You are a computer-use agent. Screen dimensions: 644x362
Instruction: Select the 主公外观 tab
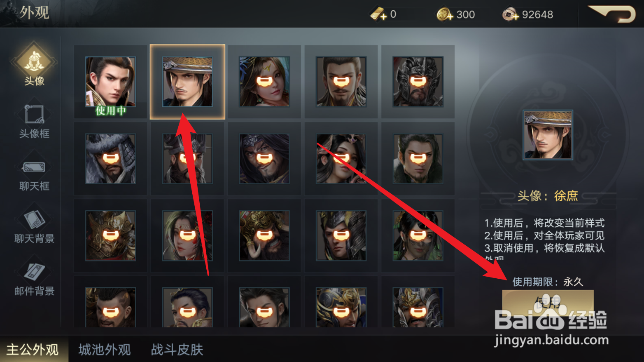pyautogui.click(x=33, y=350)
